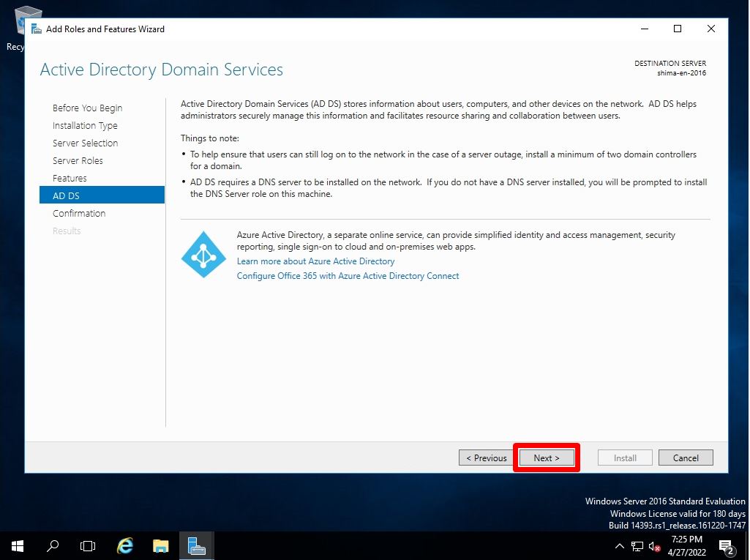Open muted volume tray icon

point(654,546)
